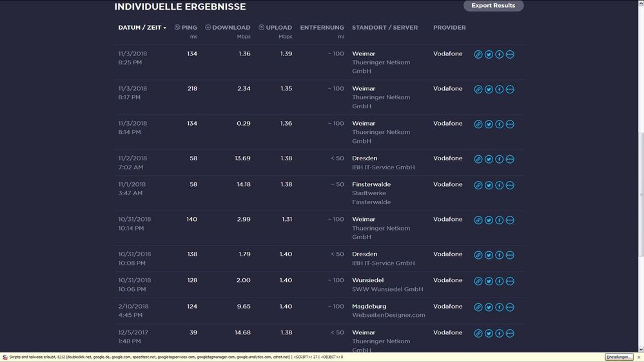More options for Finsterwalde result
This screenshot has height=362, width=644.
pyautogui.click(x=510, y=185)
